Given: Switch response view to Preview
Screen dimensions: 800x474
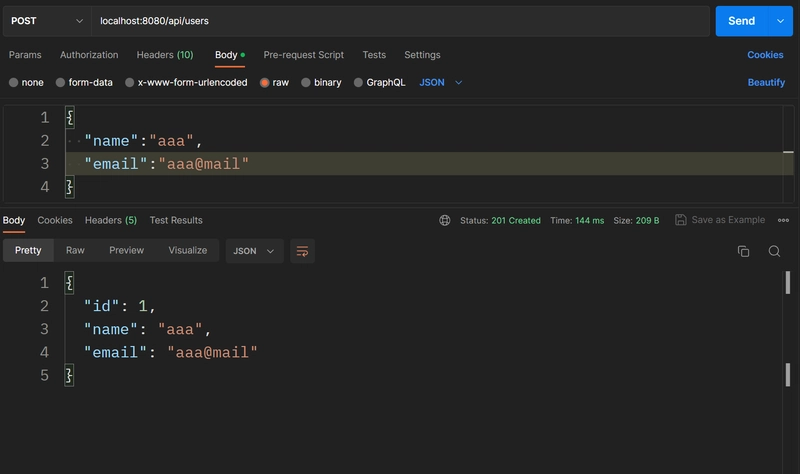Looking at the screenshot, I should pos(127,251).
